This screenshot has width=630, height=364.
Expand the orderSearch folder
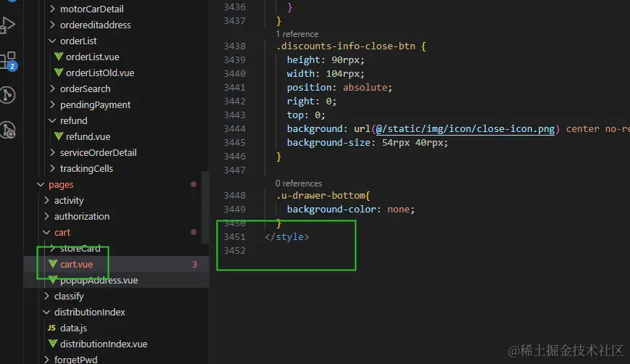pos(52,88)
